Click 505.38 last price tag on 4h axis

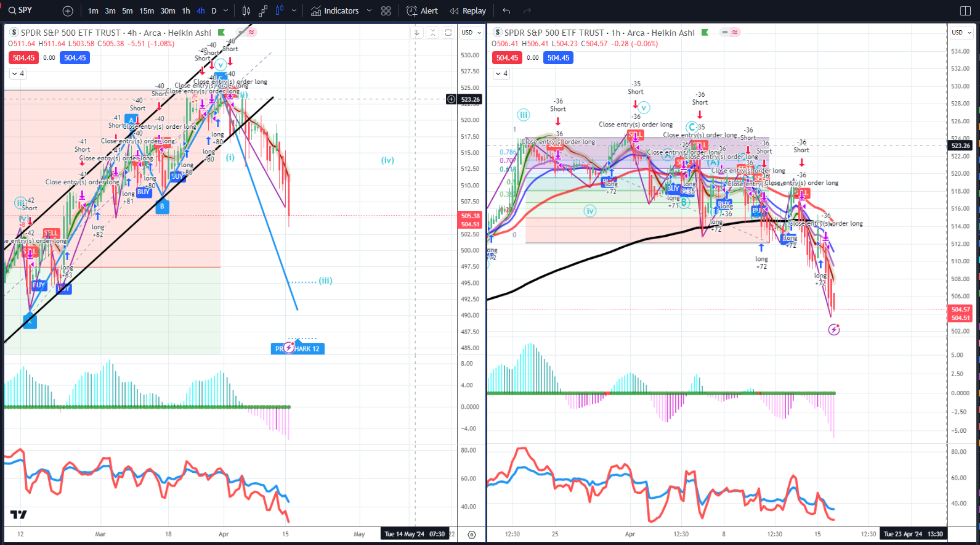(471, 216)
